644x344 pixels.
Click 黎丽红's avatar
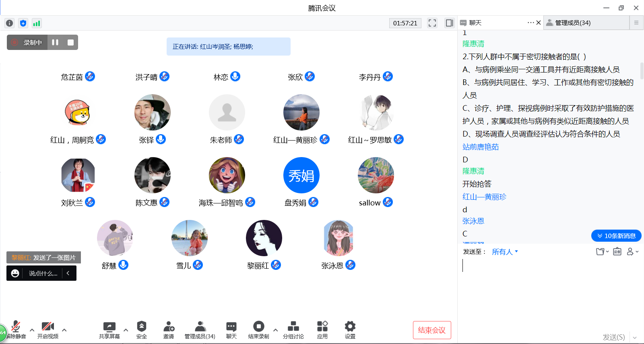point(264,238)
